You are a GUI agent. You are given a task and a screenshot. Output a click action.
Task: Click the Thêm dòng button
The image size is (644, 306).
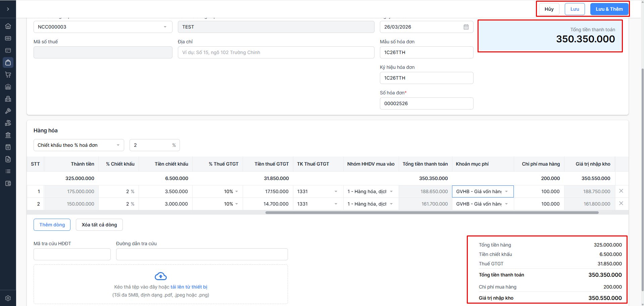(x=52, y=225)
